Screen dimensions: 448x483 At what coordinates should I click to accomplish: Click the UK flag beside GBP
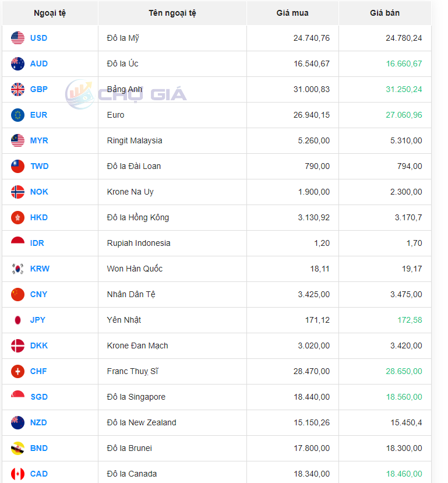coord(17,89)
